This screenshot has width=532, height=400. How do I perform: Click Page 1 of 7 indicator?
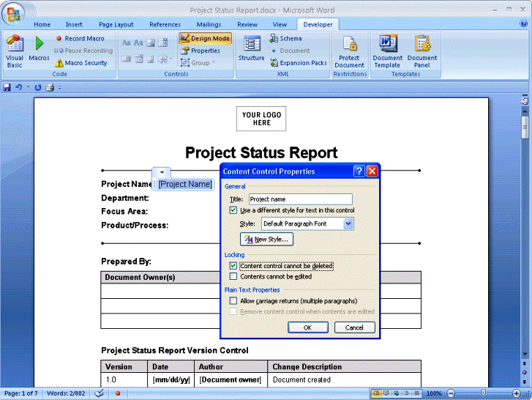coord(20,393)
